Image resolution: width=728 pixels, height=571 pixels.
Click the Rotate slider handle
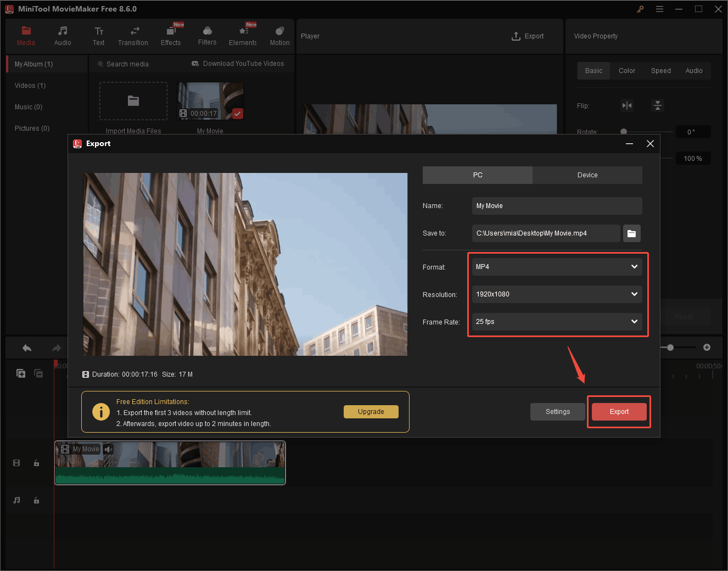coord(624,132)
